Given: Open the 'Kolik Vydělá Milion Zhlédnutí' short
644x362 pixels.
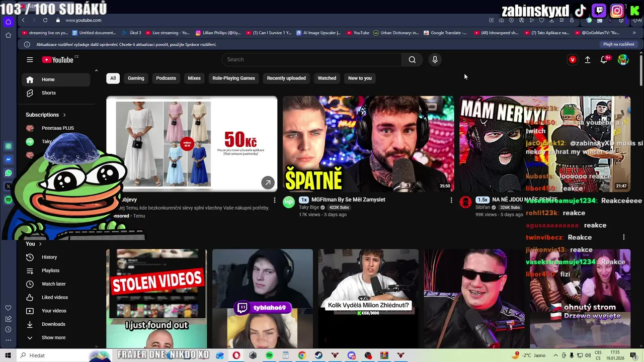Looking at the screenshot, I should 368,299.
